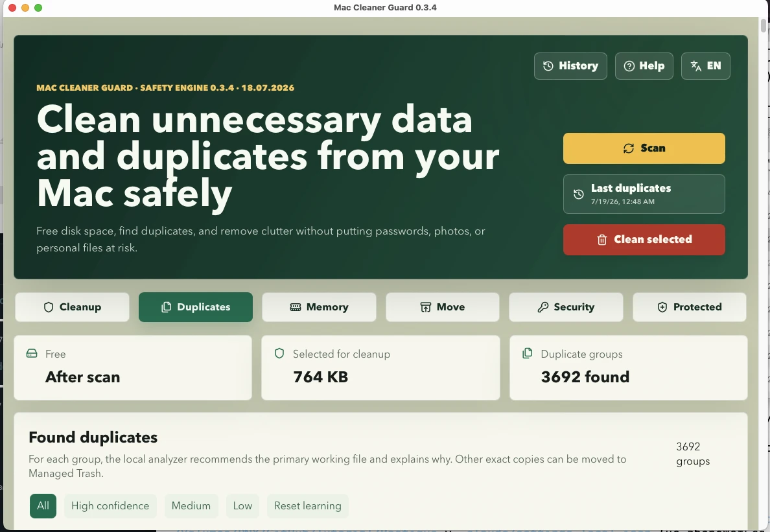The height and width of the screenshot is (532, 770).
Task: Click the question mark icon in Help
Action: [x=629, y=65]
